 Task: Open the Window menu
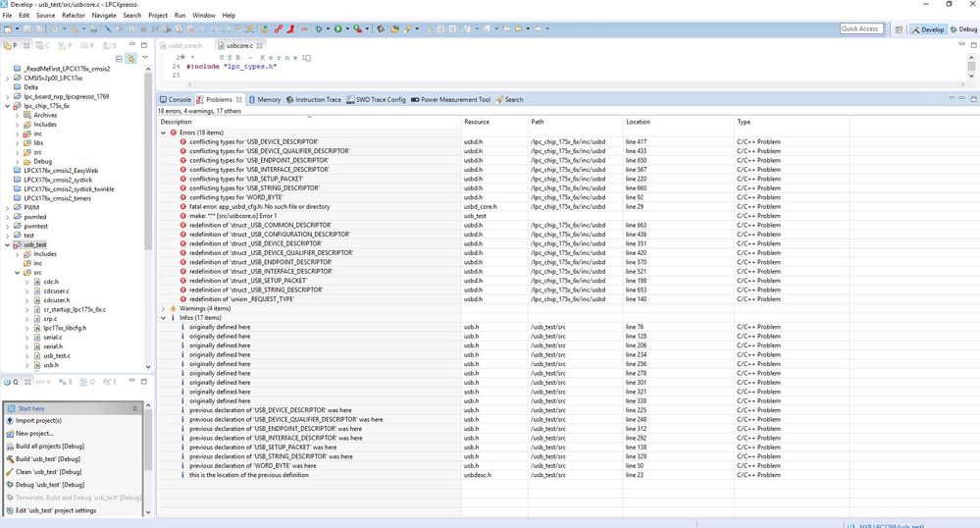click(204, 15)
